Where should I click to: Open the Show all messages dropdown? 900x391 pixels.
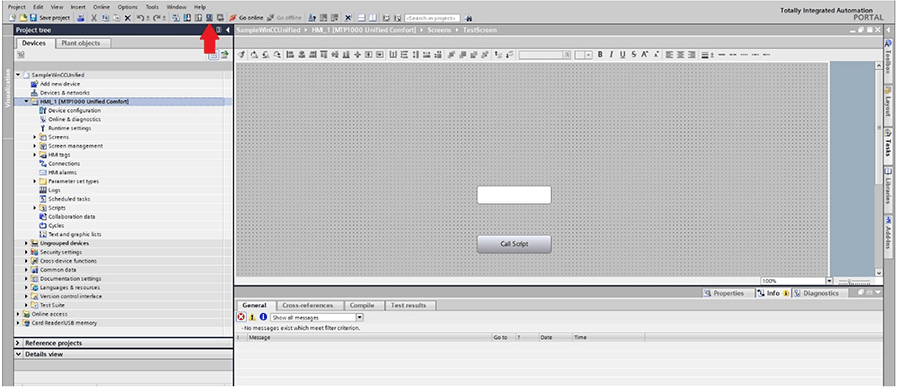click(x=360, y=317)
